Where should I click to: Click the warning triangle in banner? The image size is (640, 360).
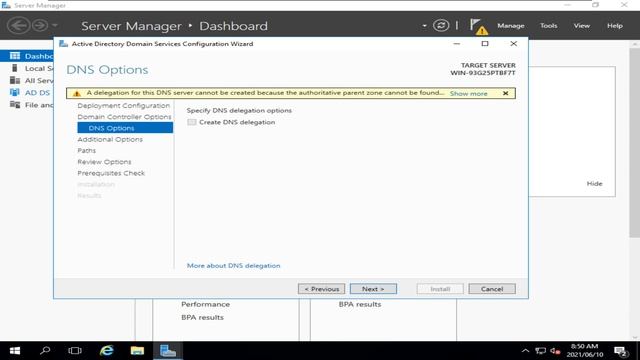pyautogui.click(x=76, y=93)
